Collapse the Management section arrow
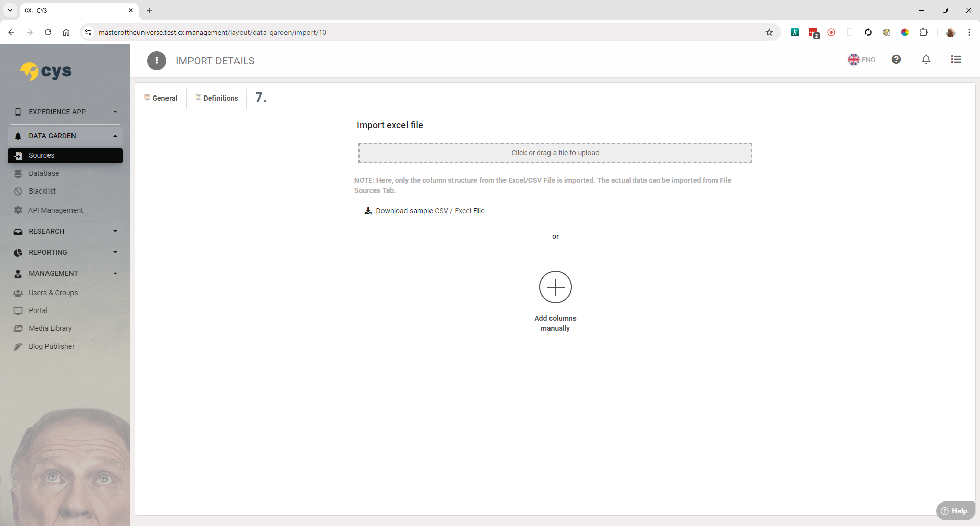This screenshot has height=526, width=980. [115, 273]
